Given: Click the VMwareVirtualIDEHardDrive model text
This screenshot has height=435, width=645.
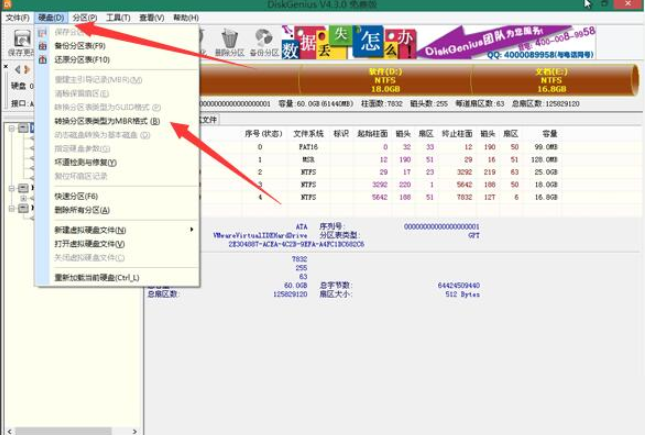Looking at the screenshot, I should [x=260, y=235].
